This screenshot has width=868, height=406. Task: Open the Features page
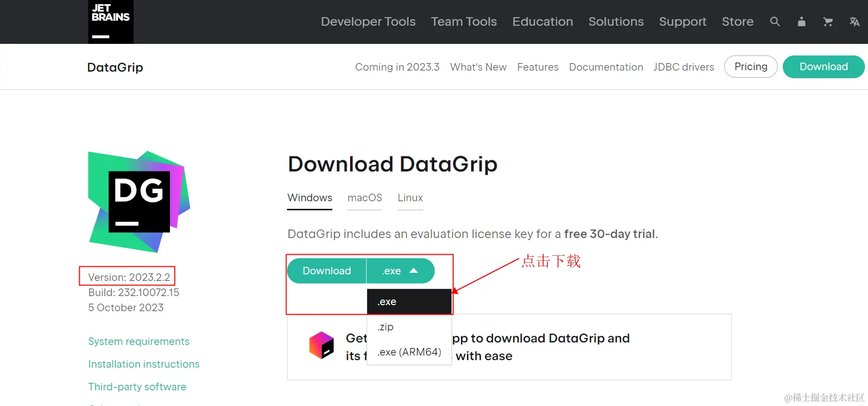(x=538, y=67)
